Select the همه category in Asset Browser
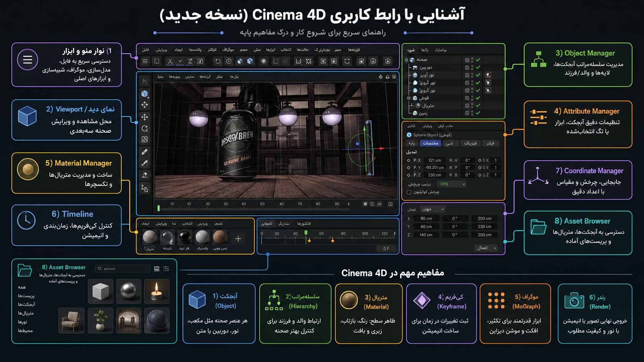Screen dimensions: 644x362 (22, 287)
